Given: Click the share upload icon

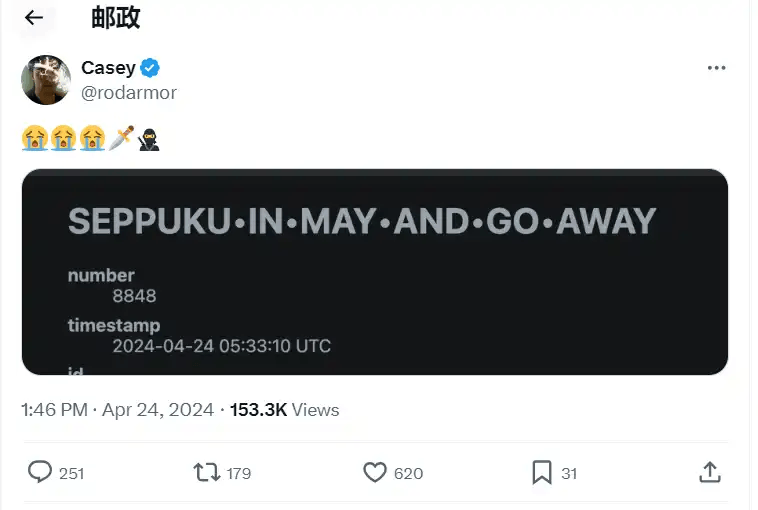Looking at the screenshot, I should tap(709, 472).
